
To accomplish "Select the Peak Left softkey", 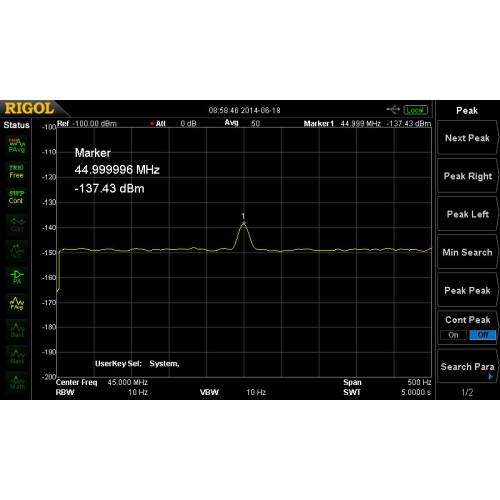I will 467,214.
